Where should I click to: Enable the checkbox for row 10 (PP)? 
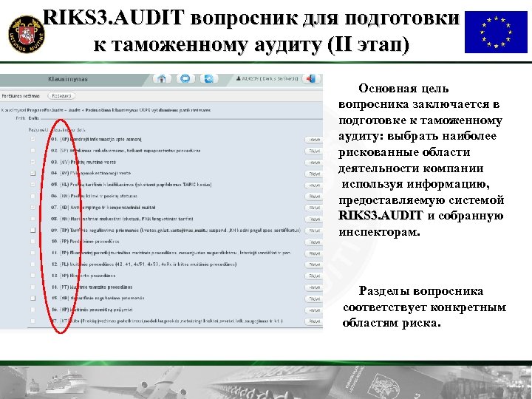tap(33, 242)
